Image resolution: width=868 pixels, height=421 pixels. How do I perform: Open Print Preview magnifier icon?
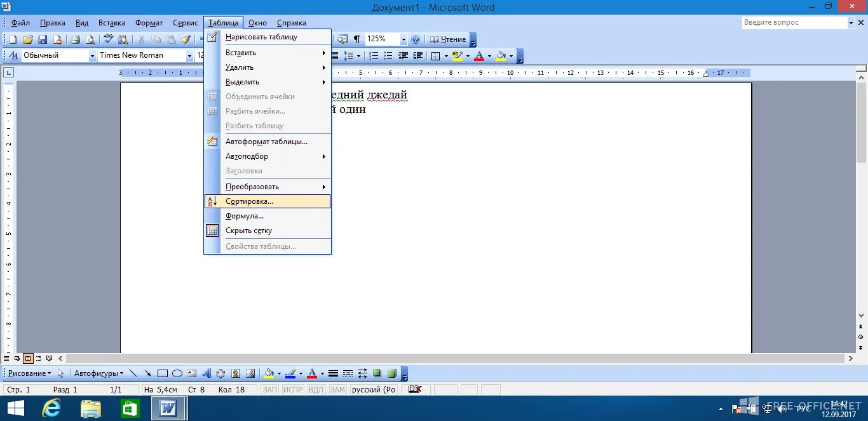[90, 39]
